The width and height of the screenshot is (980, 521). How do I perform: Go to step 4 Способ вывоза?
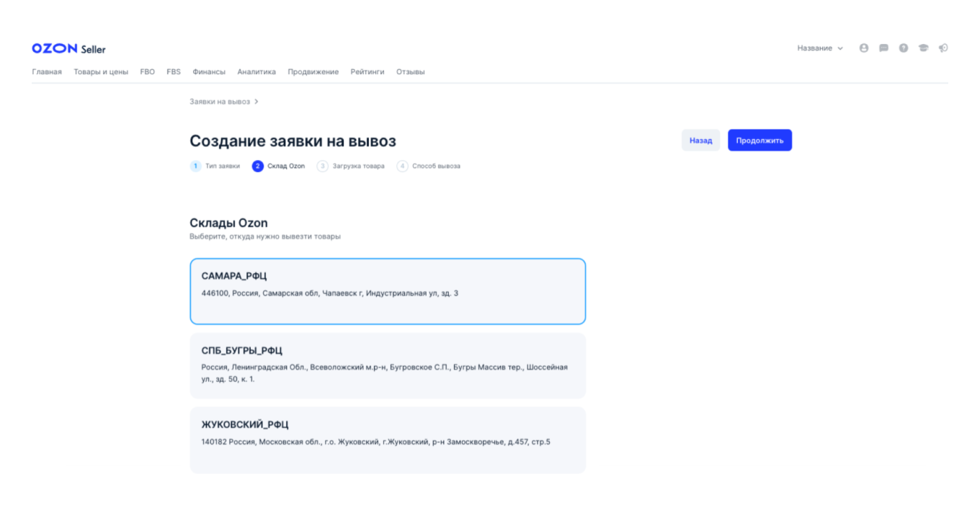(x=429, y=166)
